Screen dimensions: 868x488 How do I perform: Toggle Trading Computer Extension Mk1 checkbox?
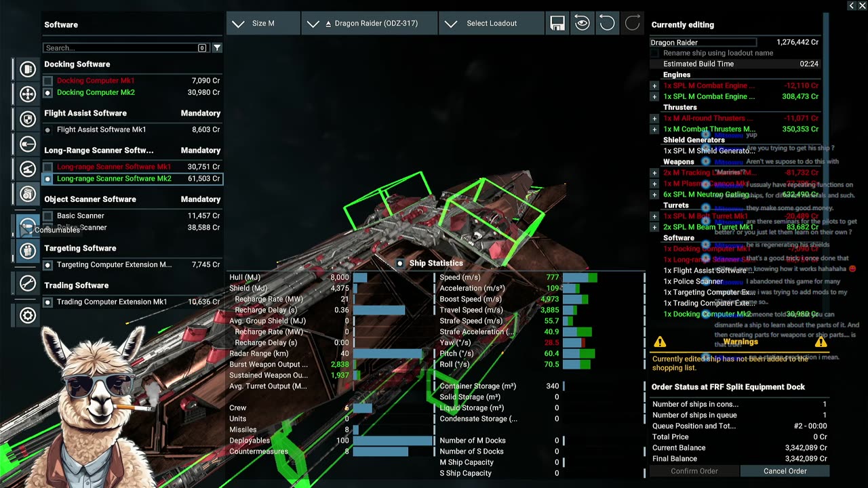tap(47, 302)
